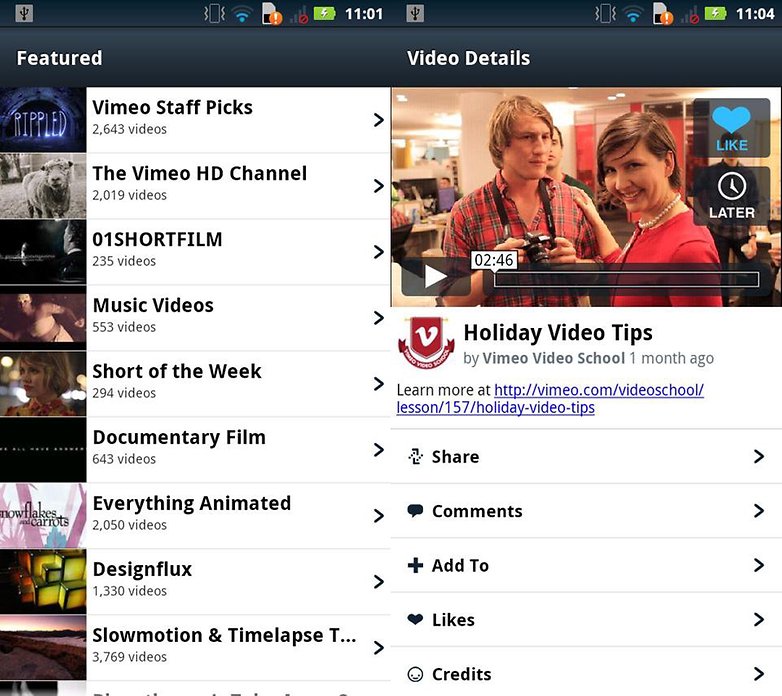
Task: Open the Share menu entry
Action: 586,456
